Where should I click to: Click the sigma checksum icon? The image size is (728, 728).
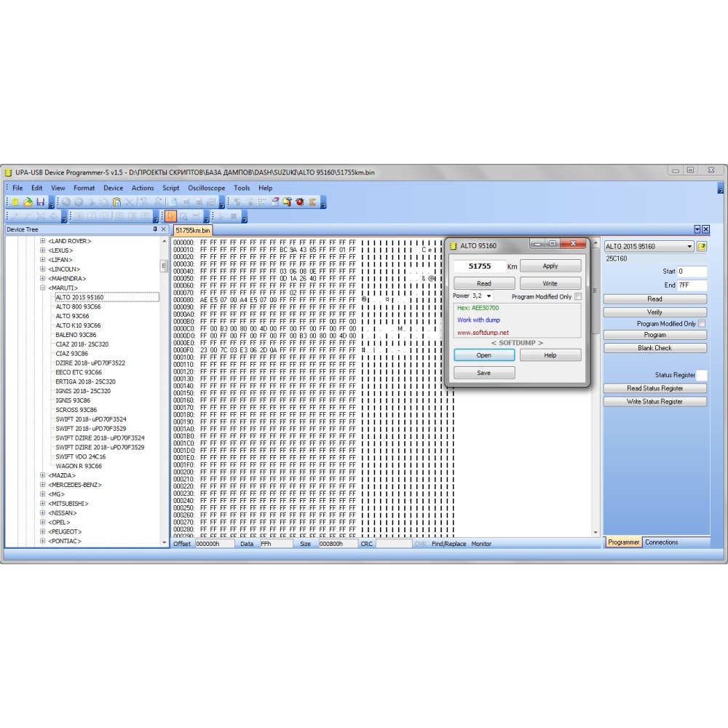coord(312,202)
